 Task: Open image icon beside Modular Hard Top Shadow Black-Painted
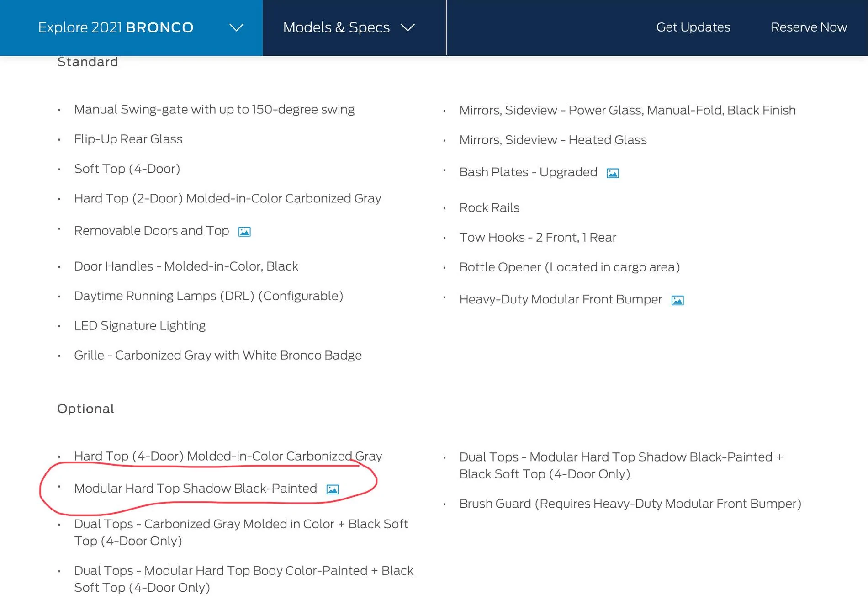click(333, 489)
